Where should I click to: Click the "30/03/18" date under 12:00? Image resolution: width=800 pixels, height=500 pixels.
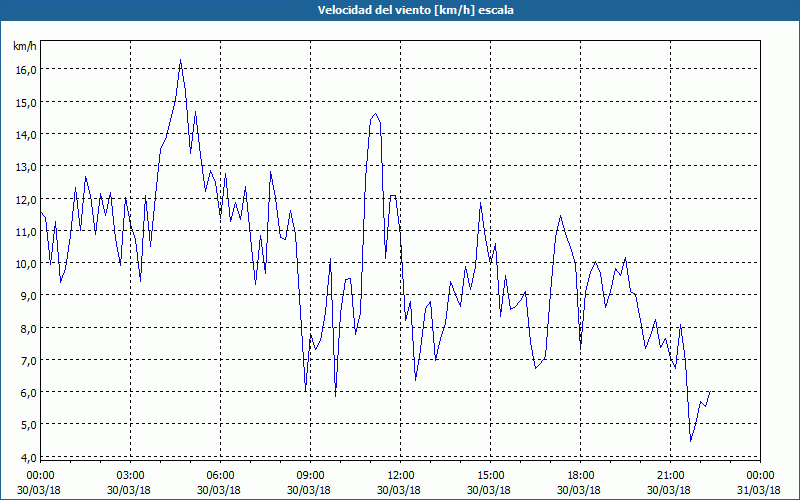tap(399, 490)
